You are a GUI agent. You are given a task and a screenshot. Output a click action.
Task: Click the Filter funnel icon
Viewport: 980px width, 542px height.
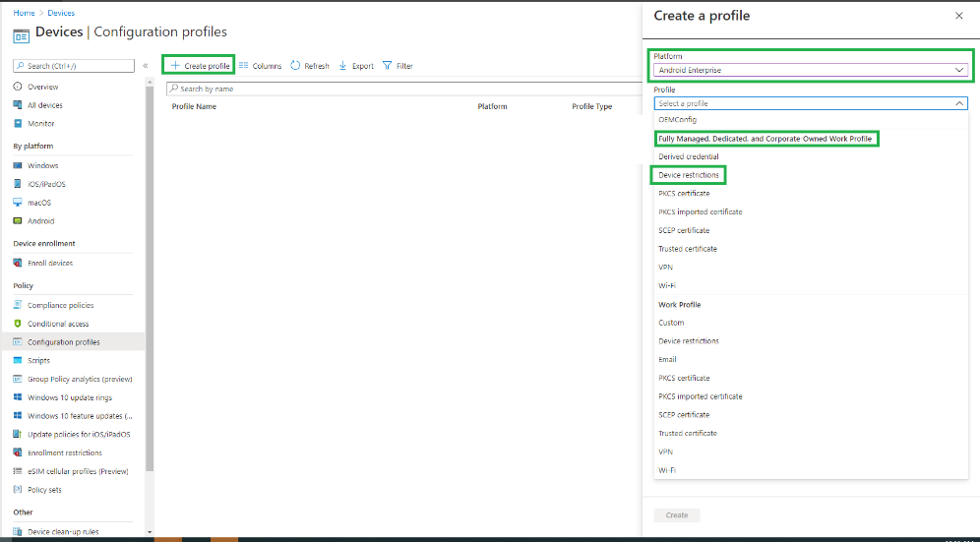(387, 66)
